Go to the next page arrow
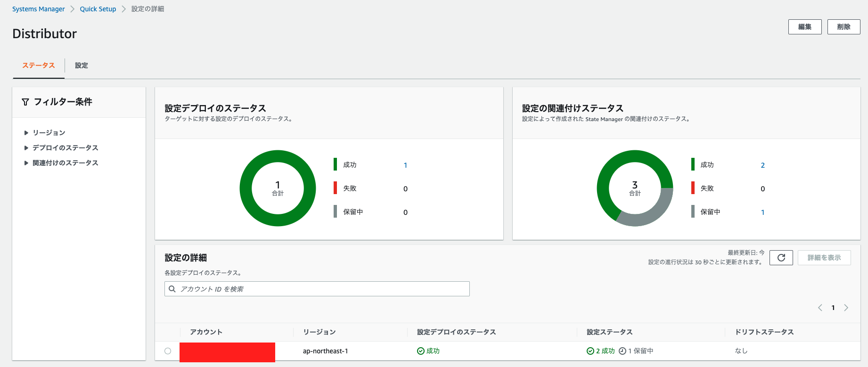Screen dimensions: 868x367 point(846,308)
